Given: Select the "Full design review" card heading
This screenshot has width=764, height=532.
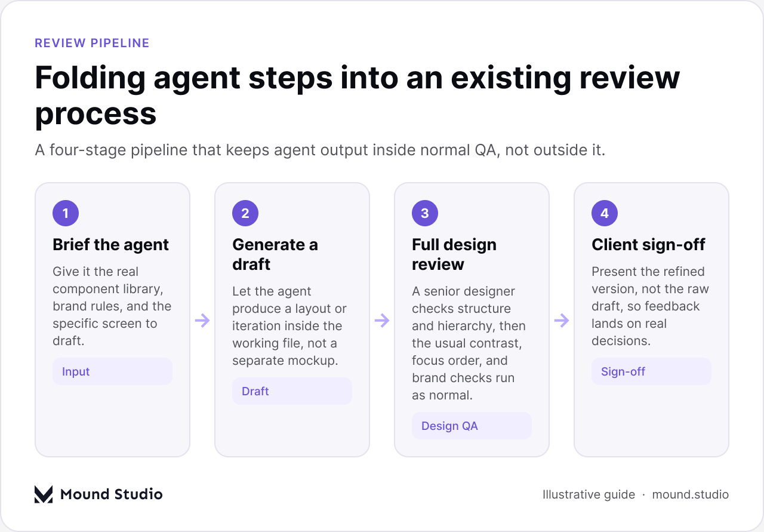Looking at the screenshot, I should click(454, 254).
